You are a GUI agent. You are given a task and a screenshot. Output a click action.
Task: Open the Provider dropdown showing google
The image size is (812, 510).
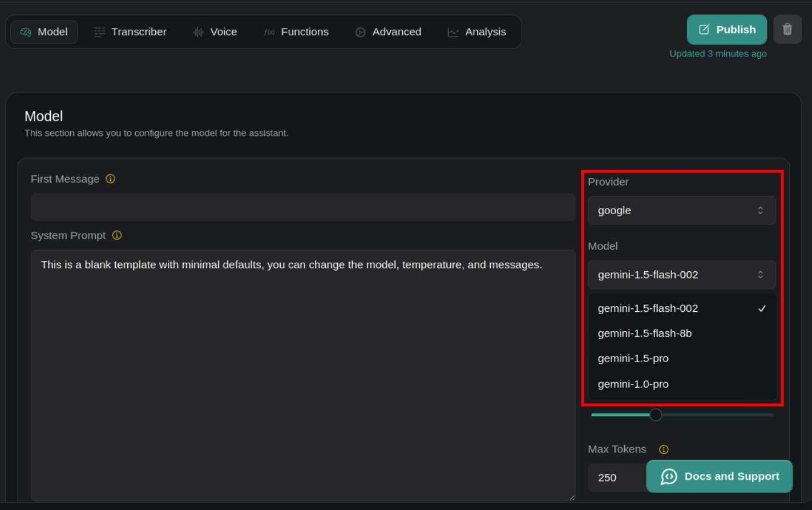681,210
